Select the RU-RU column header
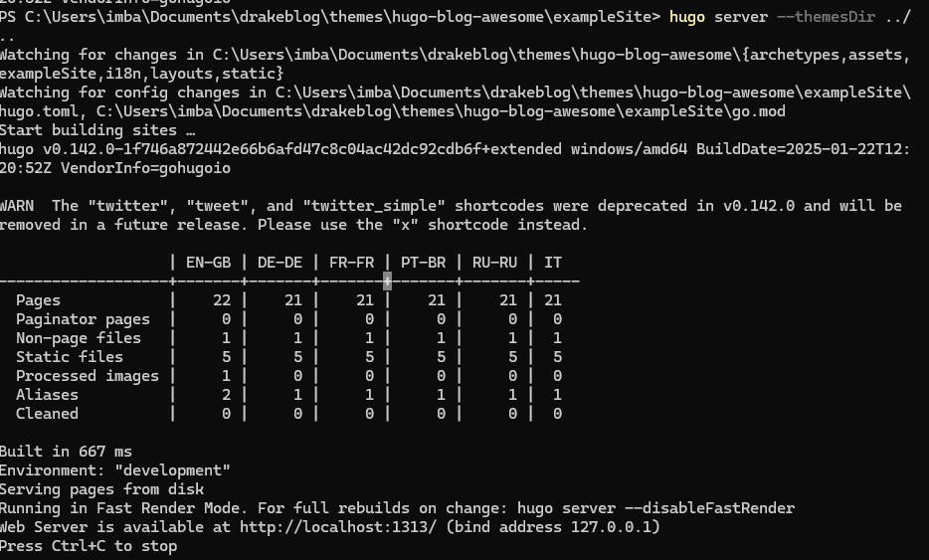This screenshot has height=560, width=929. [493, 263]
